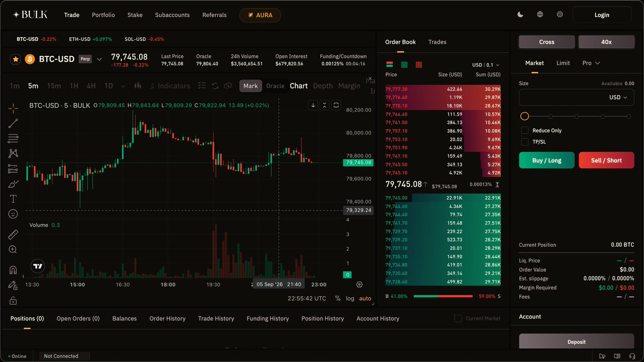Open Pro order type dropdown
Viewport: 644px width, 362px height.
click(591, 63)
